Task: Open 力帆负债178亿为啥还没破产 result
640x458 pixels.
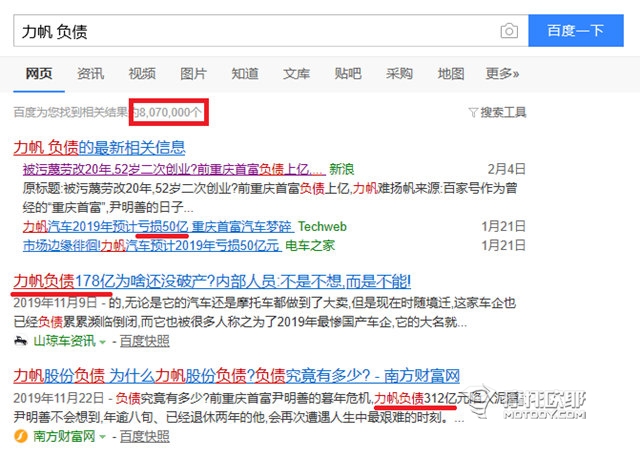Action: tap(212, 281)
